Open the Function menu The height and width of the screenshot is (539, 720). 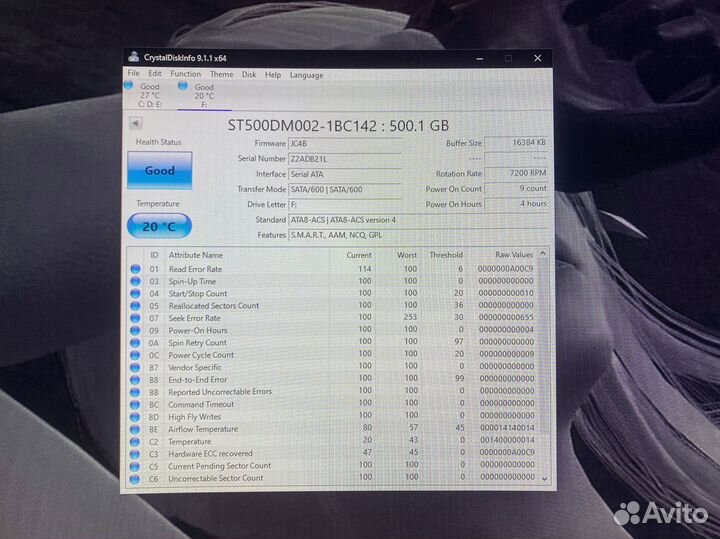coord(185,74)
